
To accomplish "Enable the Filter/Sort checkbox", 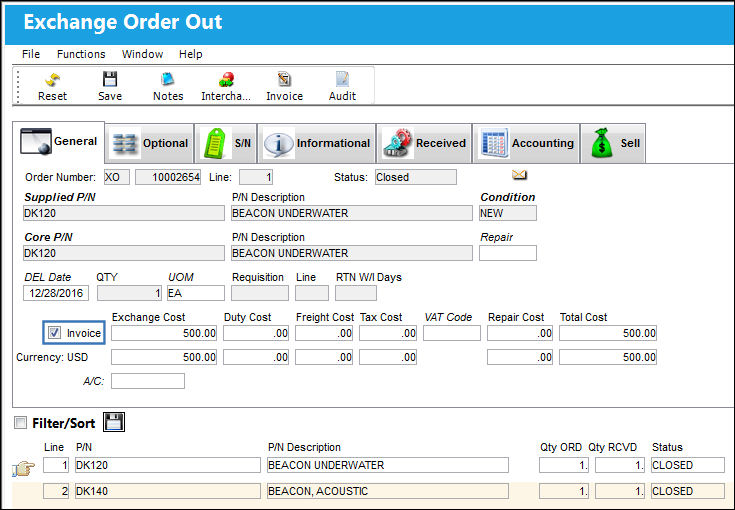I will tap(20, 423).
